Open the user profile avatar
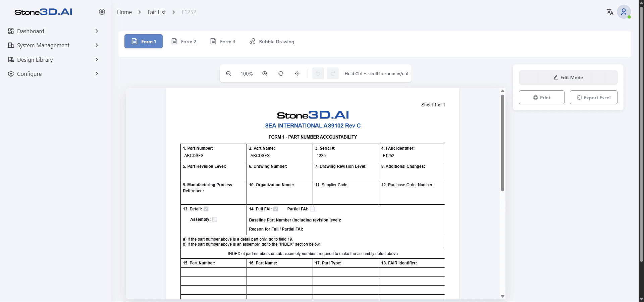The width and height of the screenshot is (644, 302). 624,12
